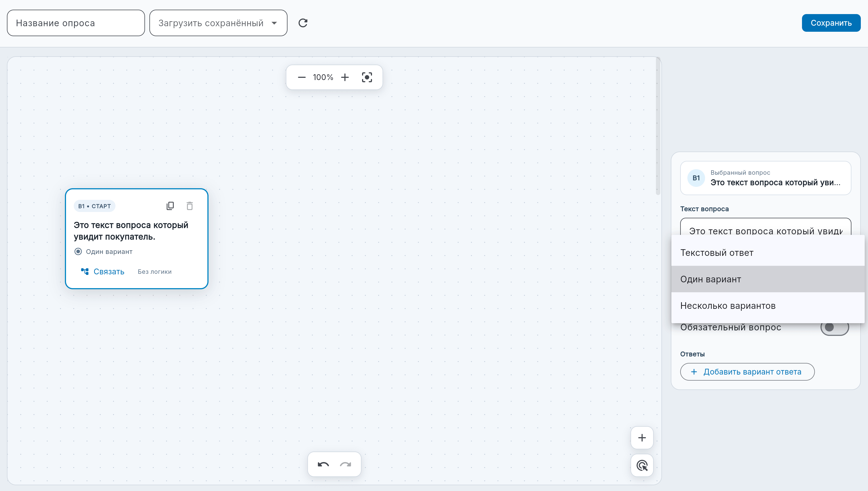
Task: Click Добавить вариант ответа button
Action: point(747,371)
